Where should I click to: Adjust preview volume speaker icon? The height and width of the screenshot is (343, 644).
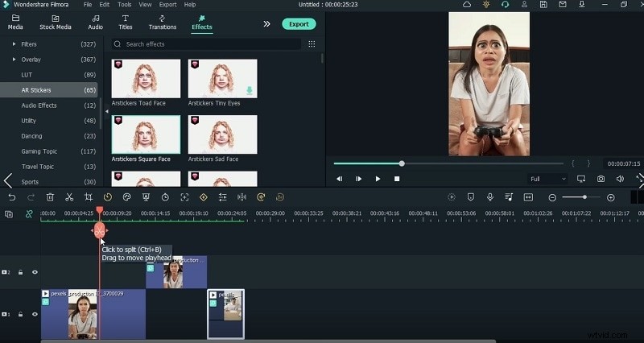click(620, 179)
